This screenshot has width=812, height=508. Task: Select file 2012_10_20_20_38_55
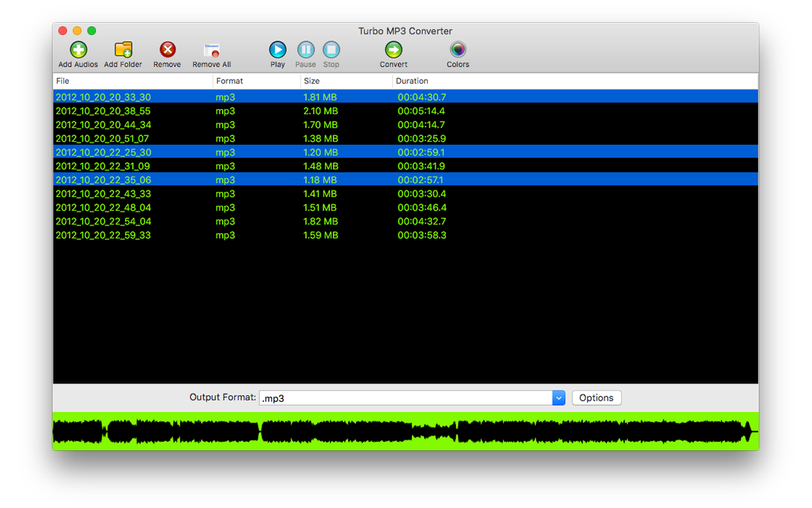tap(103, 111)
